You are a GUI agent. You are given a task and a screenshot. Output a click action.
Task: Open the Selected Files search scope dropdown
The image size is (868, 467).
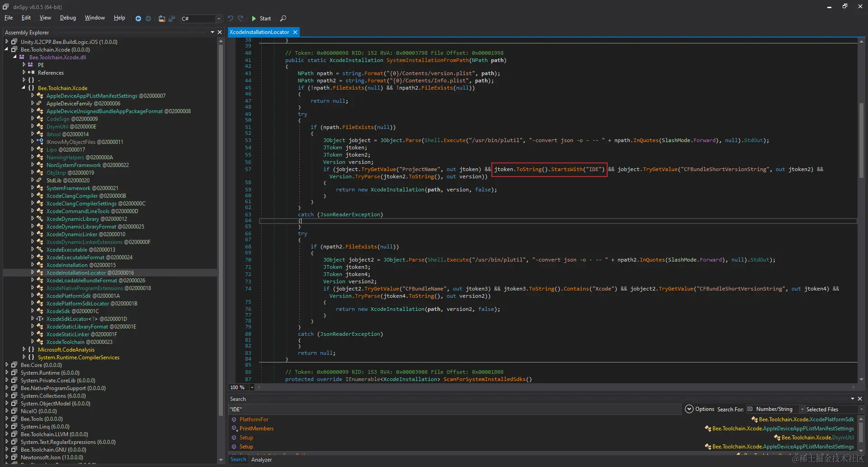pyautogui.click(x=861, y=409)
